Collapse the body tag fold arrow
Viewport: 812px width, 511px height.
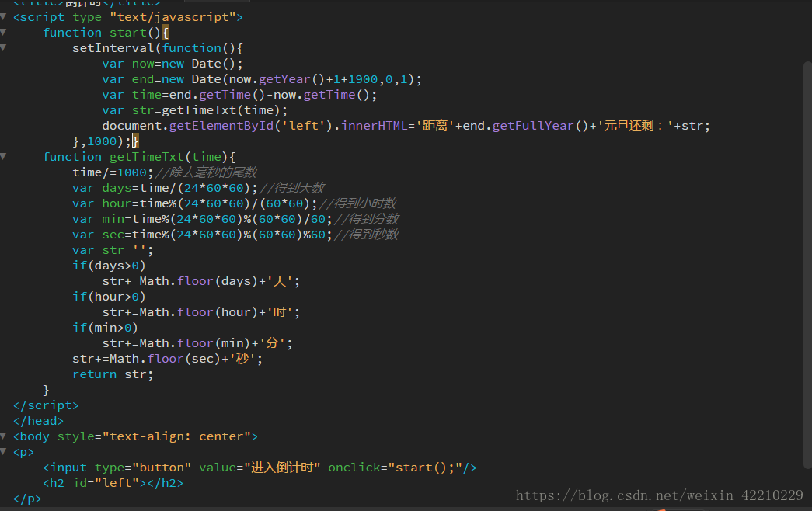click(x=3, y=436)
